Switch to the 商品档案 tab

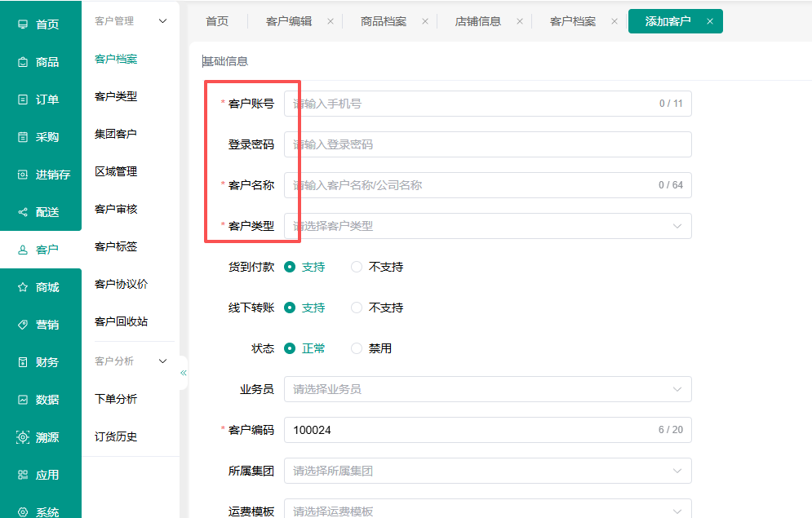tap(384, 21)
